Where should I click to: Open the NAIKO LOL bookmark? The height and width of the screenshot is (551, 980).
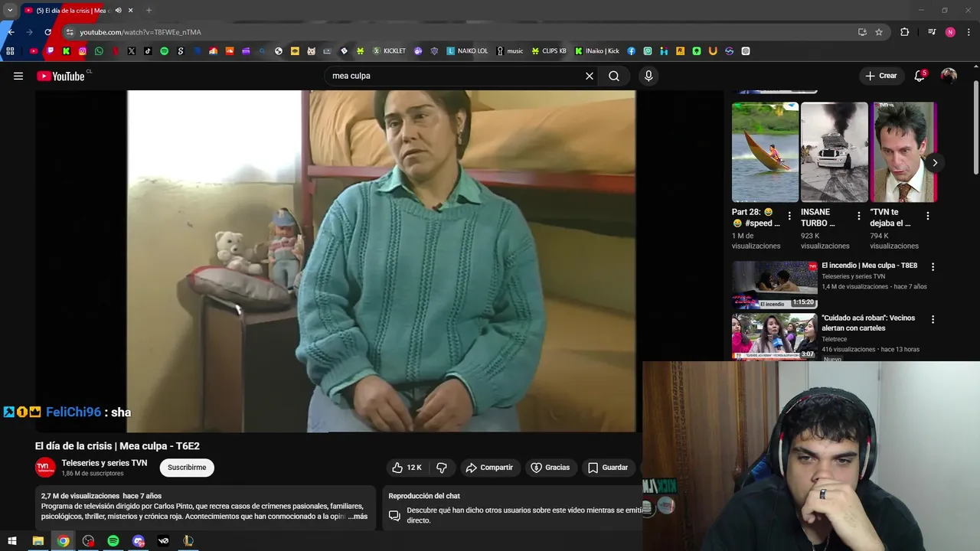pos(467,51)
